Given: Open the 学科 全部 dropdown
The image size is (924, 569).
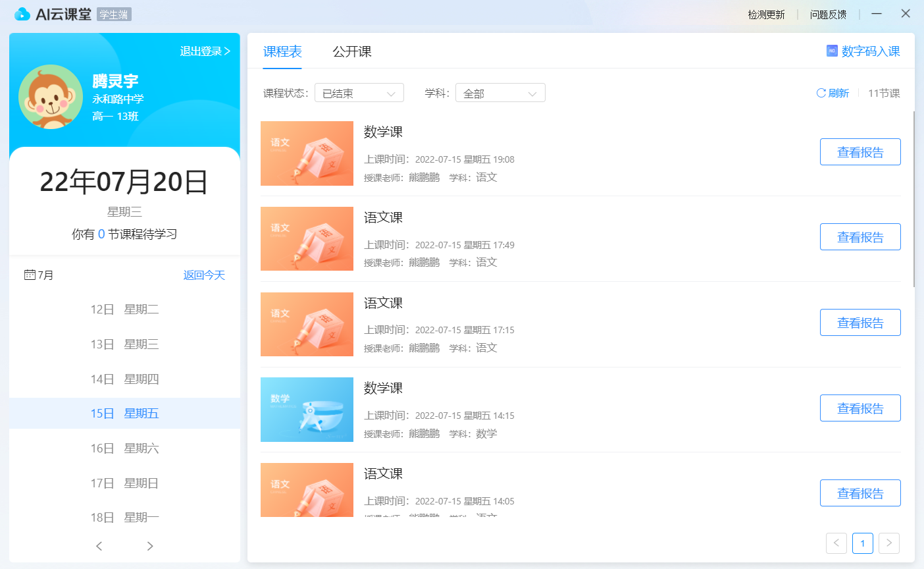Looking at the screenshot, I should click(x=500, y=93).
